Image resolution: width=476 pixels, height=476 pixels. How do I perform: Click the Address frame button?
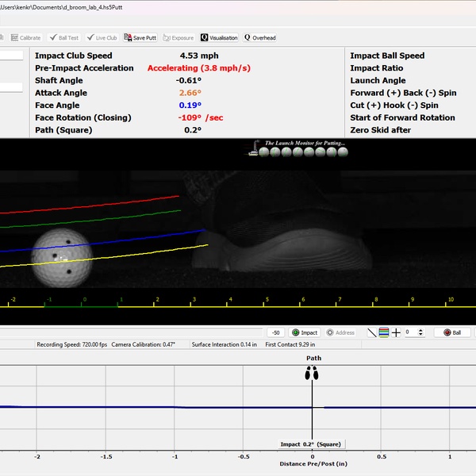341,332
